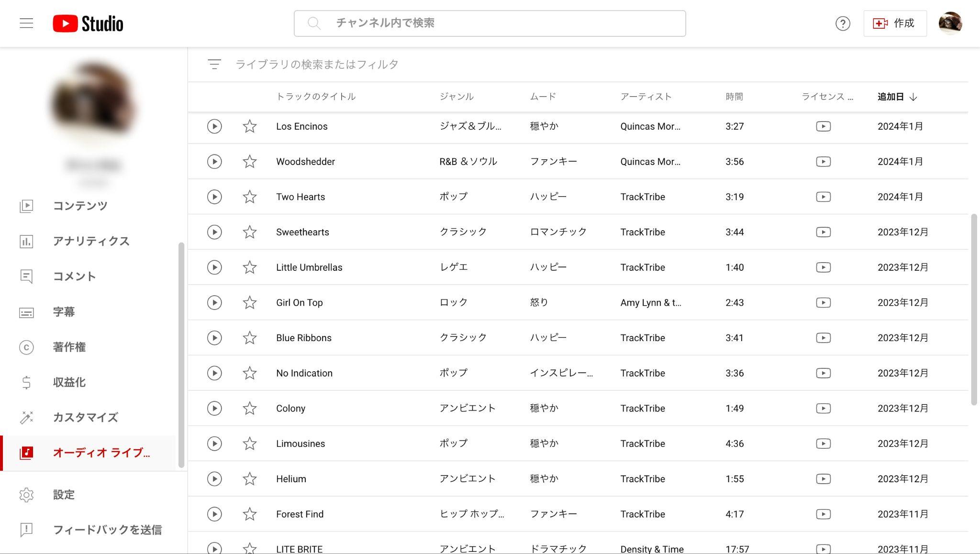Click the ジャンル column header
This screenshot has height=554, width=980.
click(x=457, y=97)
